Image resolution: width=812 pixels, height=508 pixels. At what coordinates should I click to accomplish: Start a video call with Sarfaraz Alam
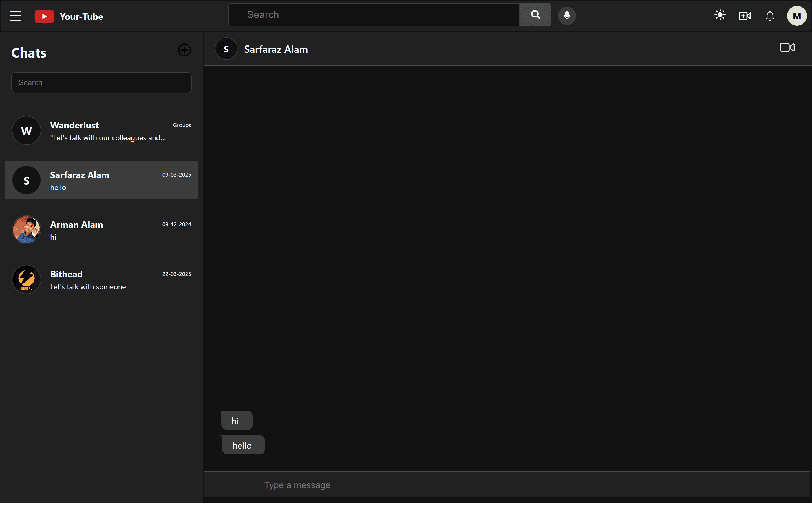coord(787,48)
